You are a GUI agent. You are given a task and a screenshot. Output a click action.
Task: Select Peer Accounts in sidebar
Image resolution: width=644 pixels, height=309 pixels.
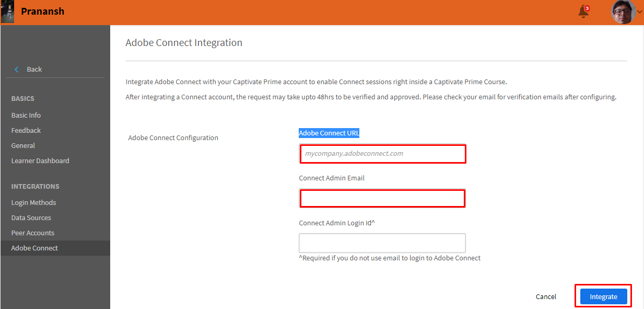[33, 233]
